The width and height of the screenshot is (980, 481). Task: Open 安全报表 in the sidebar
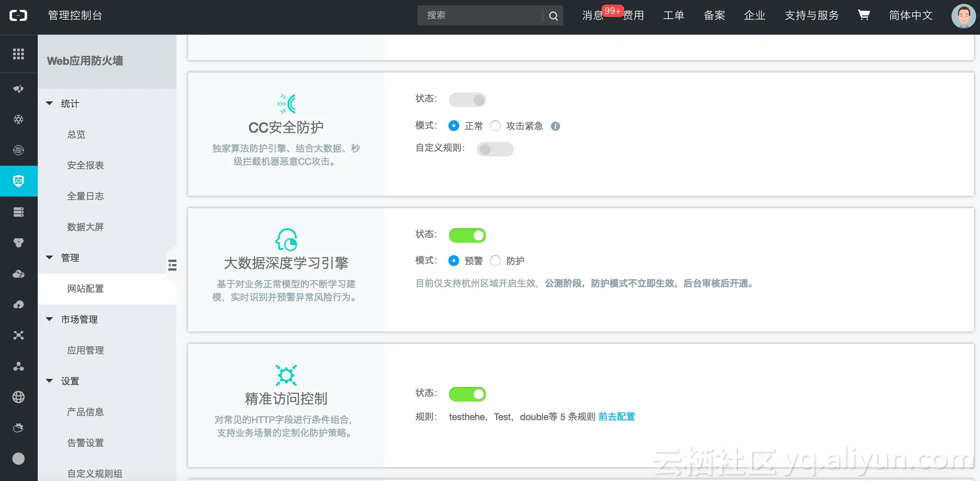86,165
